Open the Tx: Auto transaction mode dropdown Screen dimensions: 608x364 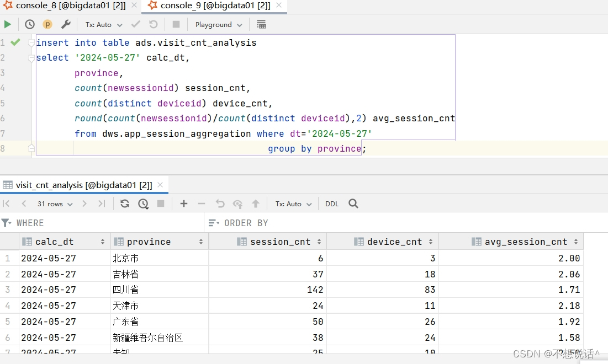pyautogui.click(x=103, y=24)
